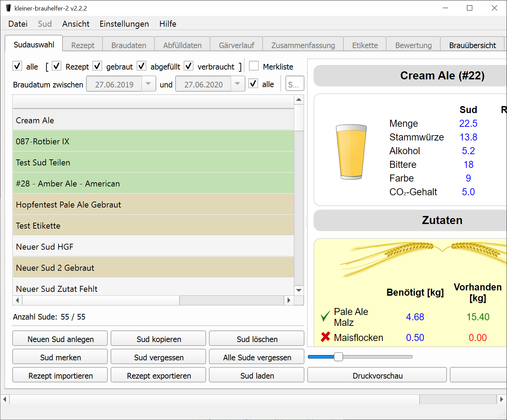The width and height of the screenshot is (507, 420).
Task: Click the app icon in title bar
Action: [x=8, y=8]
